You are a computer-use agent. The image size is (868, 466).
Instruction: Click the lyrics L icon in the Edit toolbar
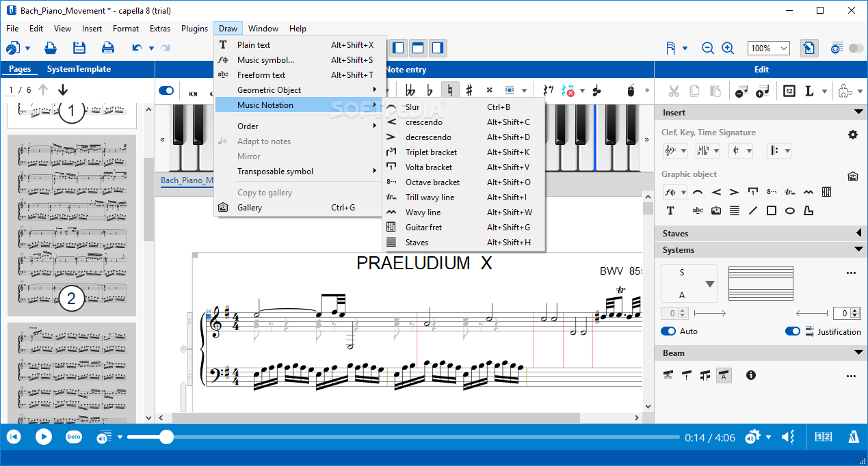(808, 91)
